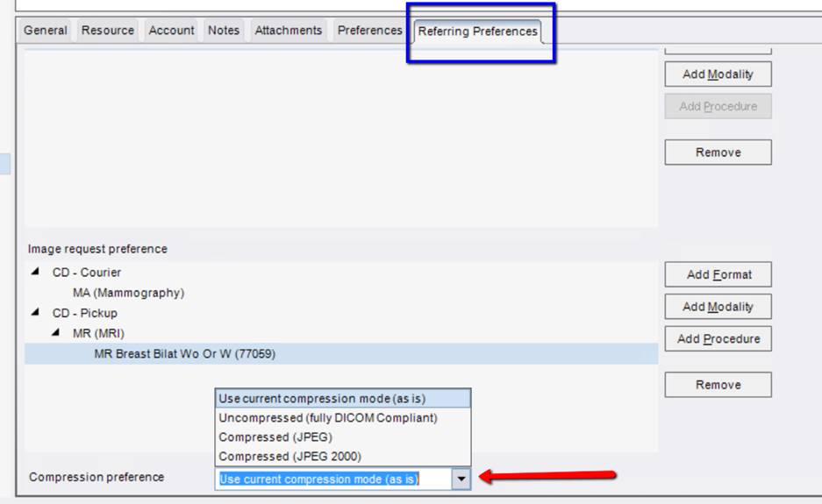Choose Uncompressed (fully DICOM Compliant) option
The width and height of the screenshot is (822, 504).
click(327, 418)
